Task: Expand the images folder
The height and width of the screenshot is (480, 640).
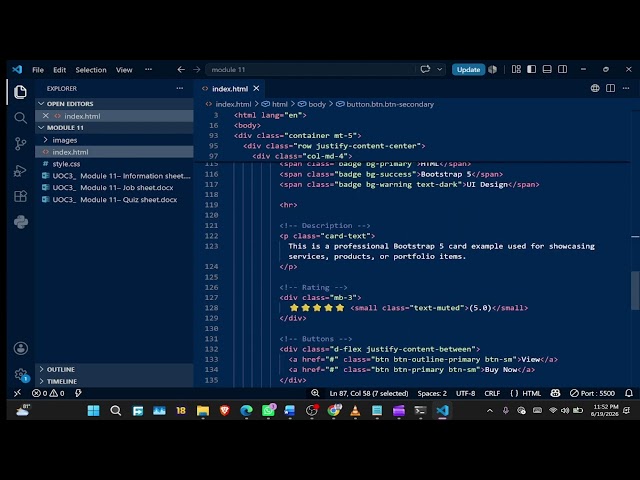Action: tap(114, 140)
